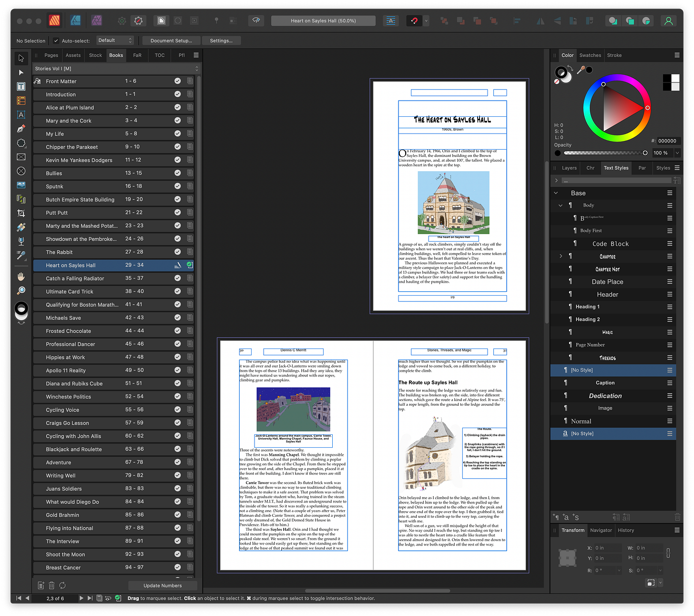Open the Default auto-select dropdown
Viewport: 694px width, 616px height.
(115, 41)
